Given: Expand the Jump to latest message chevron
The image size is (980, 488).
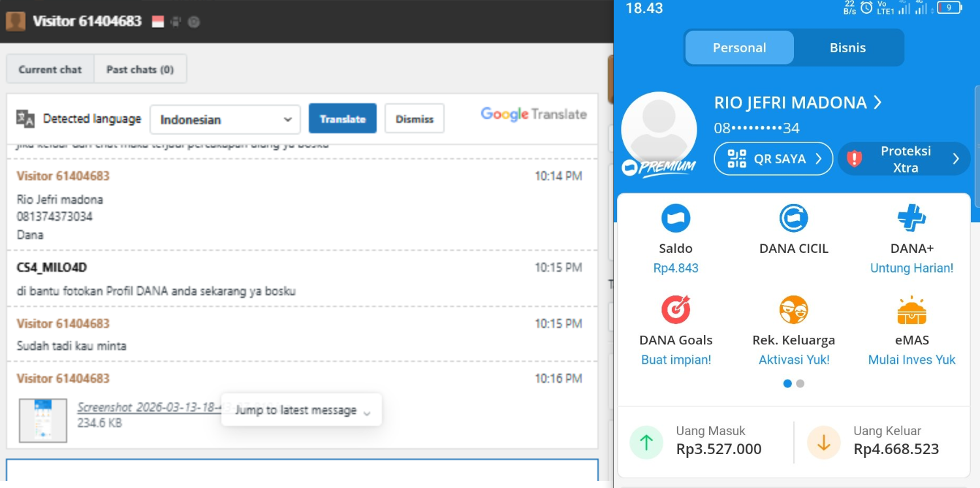Looking at the screenshot, I should (367, 412).
